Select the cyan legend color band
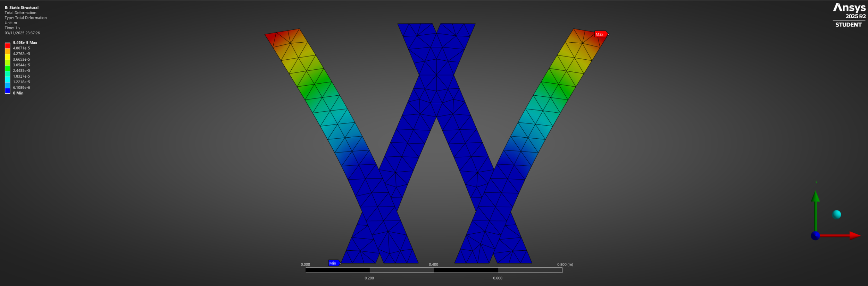The height and width of the screenshot is (286, 868). click(7, 79)
